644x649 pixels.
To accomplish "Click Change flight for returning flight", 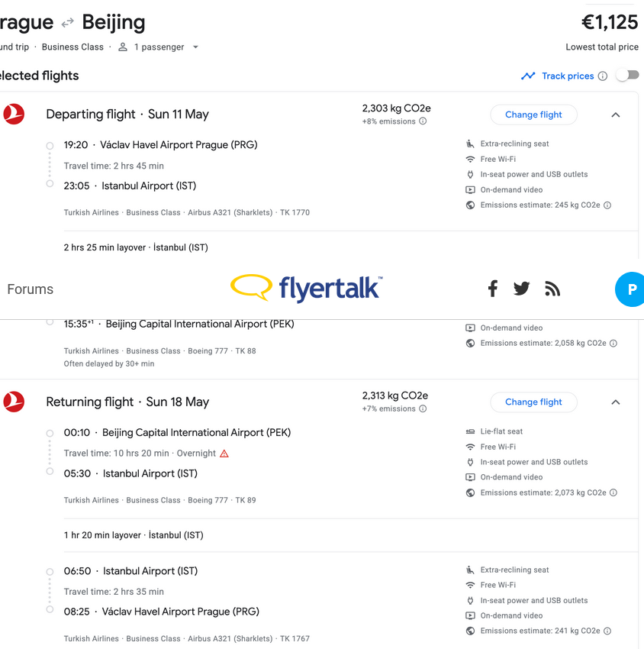I will [x=533, y=402].
